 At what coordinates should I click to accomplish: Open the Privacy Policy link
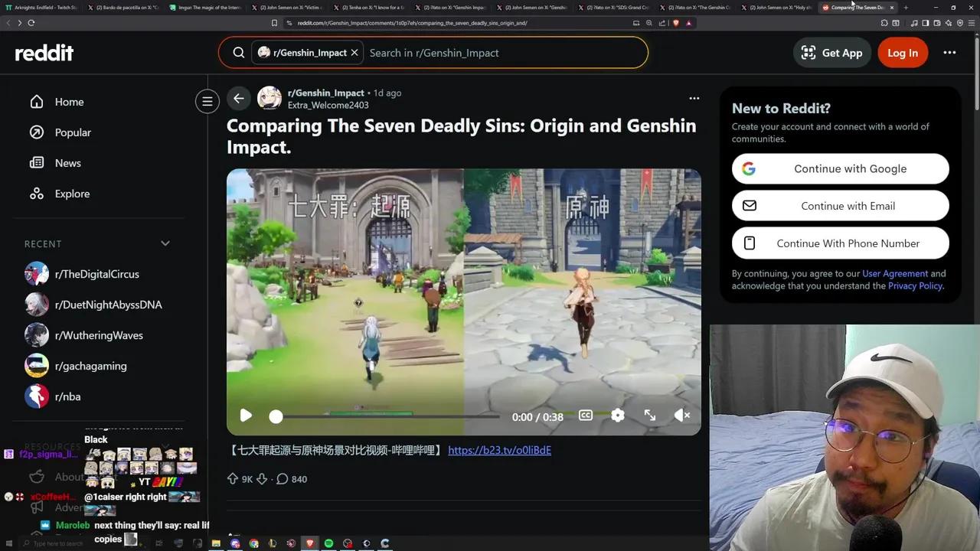915,285
